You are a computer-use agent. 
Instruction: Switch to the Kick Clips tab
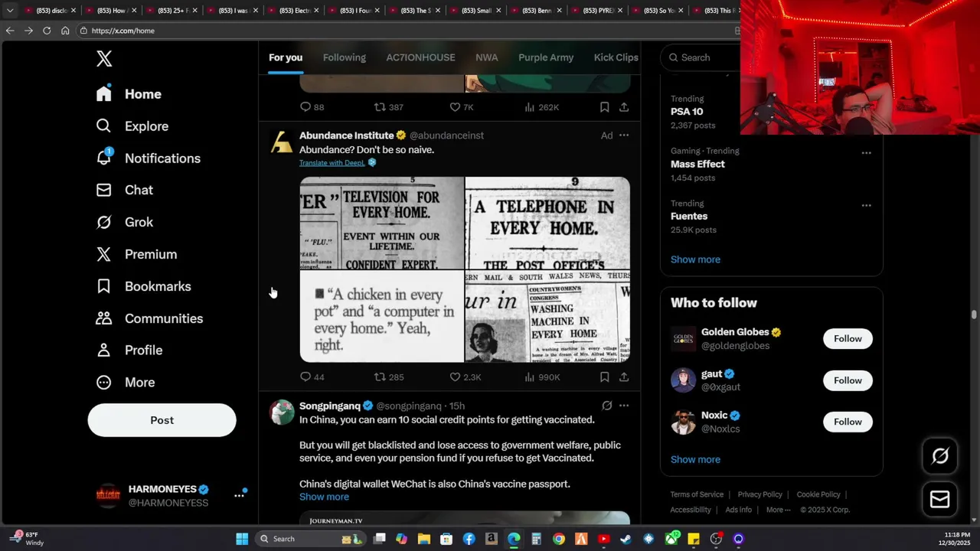(x=616, y=57)
